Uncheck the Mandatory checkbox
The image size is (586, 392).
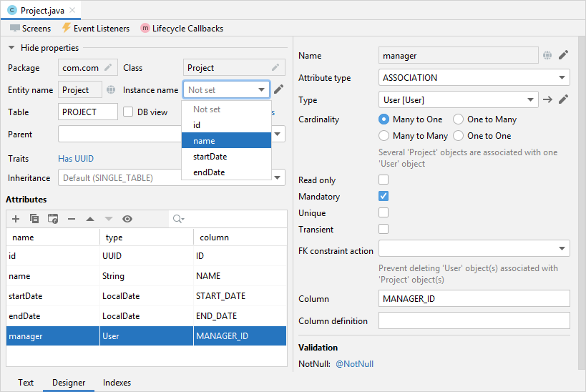[x=384, y=197]
